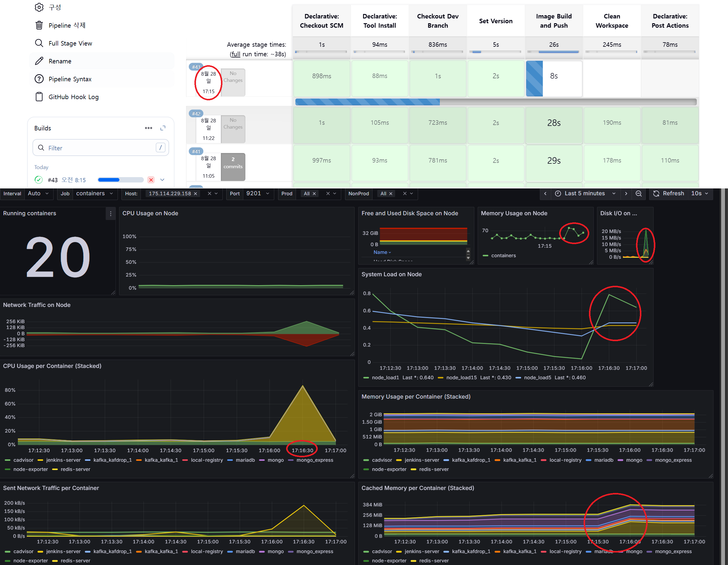
Task: Open Running containers panel menu dots
Action: click(x=111, y=214)
